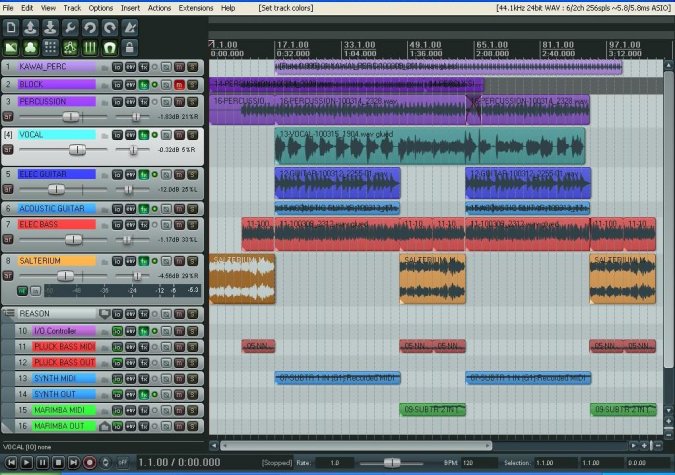The image size is (675, 475).
Task: Solo the ELEC BASS track
Action: (x=192, y=225)
